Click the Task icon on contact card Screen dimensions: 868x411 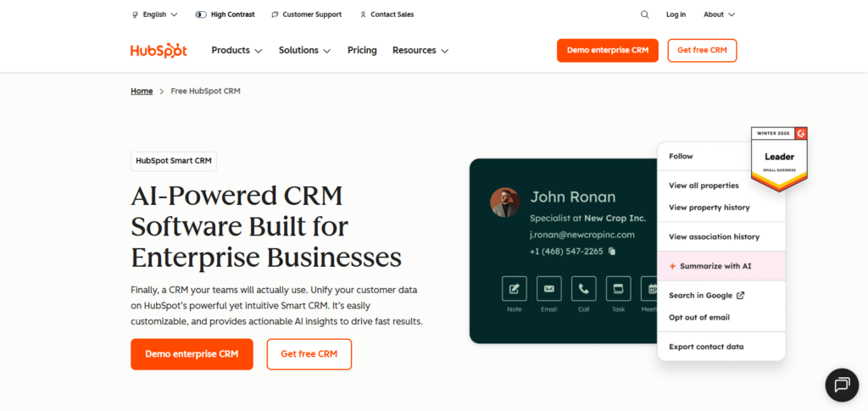[618, 289]
